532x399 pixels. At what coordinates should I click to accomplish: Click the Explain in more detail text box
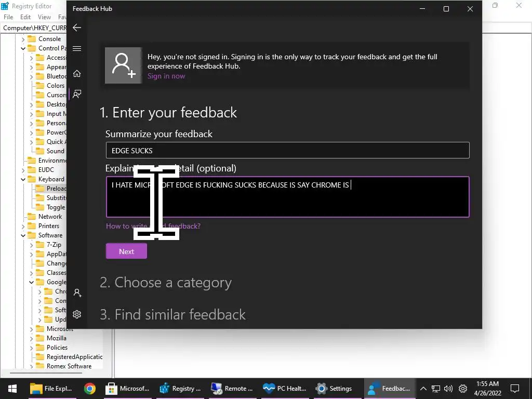point(288,197)
